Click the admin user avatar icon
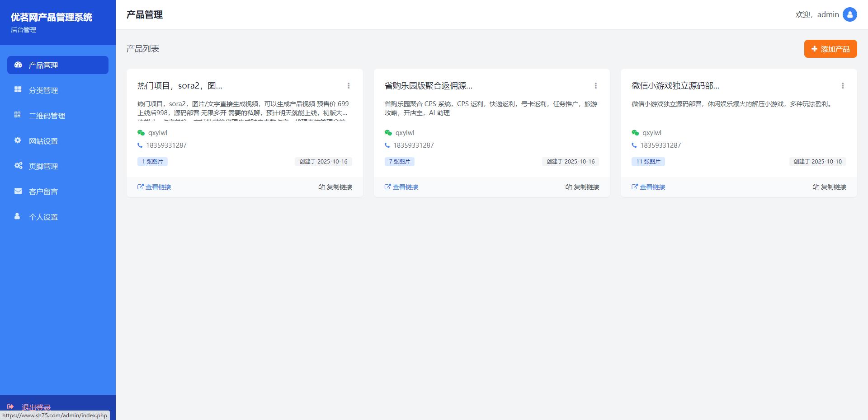Viewport: 868px width, 420px height. pos(849,14)
